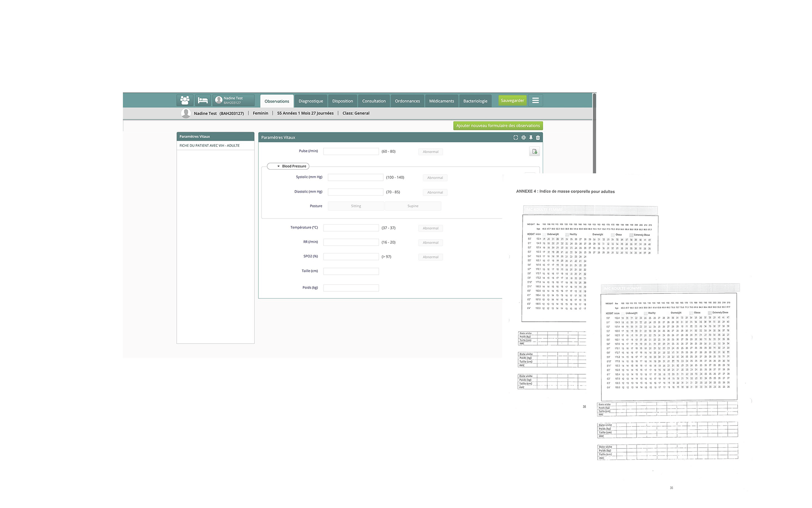The width and height of the screenshot is (812, 508).
Task: Toggle Abnormal for Systolic
Action: [x=435, y=178]
